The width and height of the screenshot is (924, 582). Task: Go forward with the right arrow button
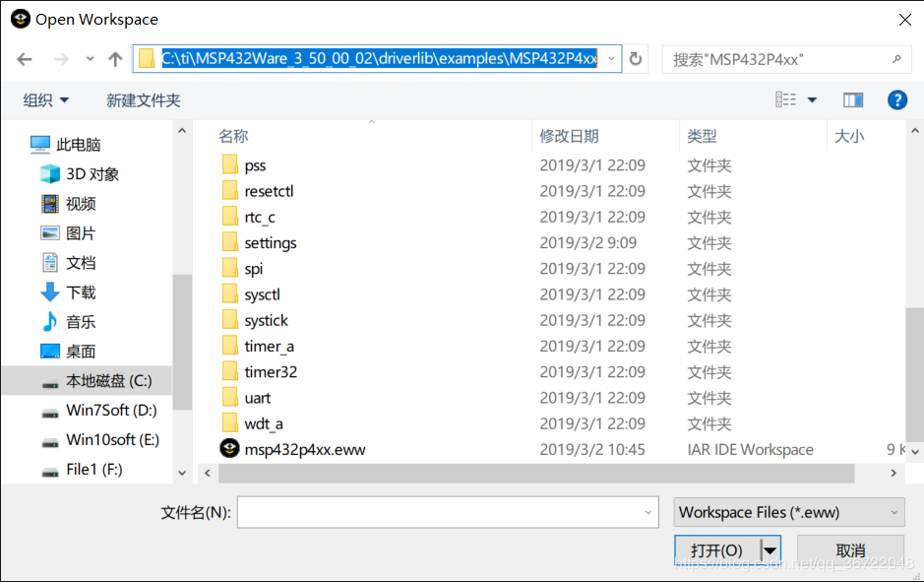pyautogui.click(x=61, y=59)
